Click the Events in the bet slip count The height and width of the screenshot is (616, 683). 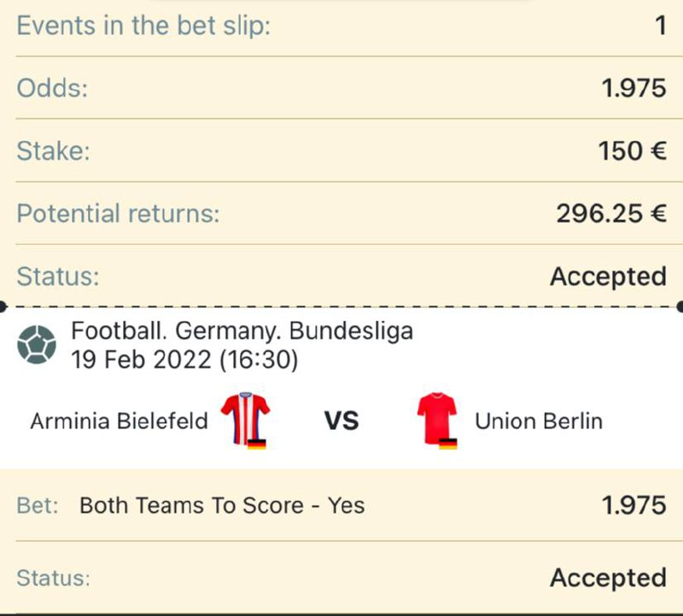click(661, 26)
